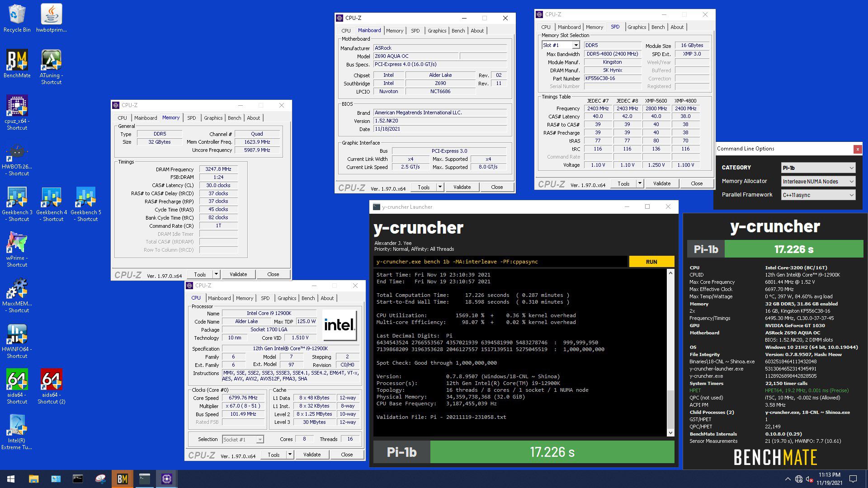Expand Tools dropdown arrow in Memory CPU-Z window
This screenshot has width=868, height=488.
pyautogui.click(x=216, y=274)
